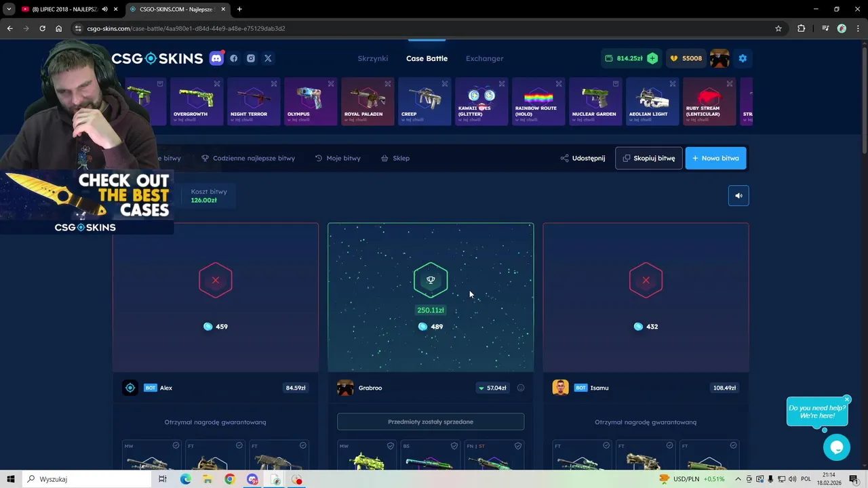This screenshot has width=868, height=488.
Task: Reload the page
Action: point(42,28)
